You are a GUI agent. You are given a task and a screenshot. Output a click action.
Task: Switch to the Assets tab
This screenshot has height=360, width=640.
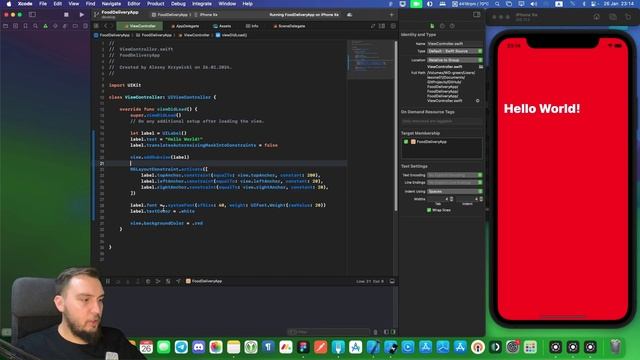click(x=222, y=26)
